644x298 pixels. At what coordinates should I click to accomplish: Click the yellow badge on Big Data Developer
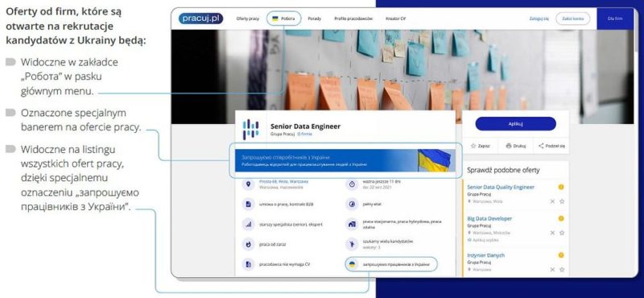pos(561,219)
